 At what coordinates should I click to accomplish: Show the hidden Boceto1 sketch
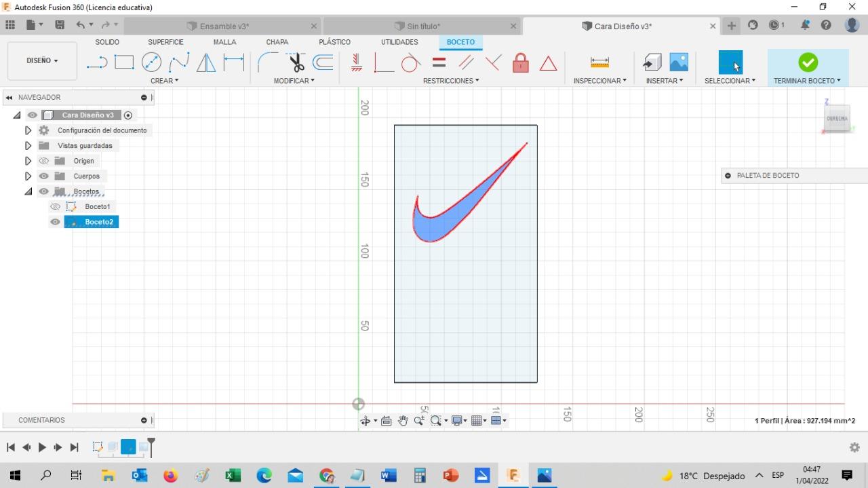pyautogui.click(x=56, y=206)
